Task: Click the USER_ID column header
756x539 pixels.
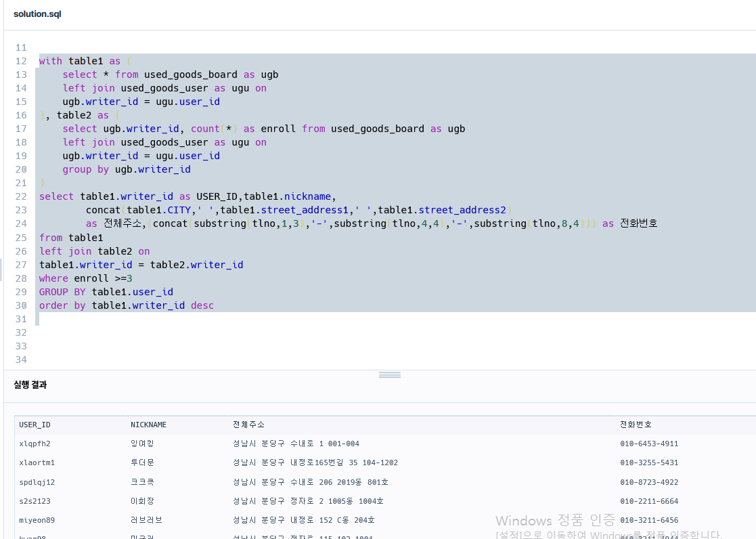Action: (35, 425)
